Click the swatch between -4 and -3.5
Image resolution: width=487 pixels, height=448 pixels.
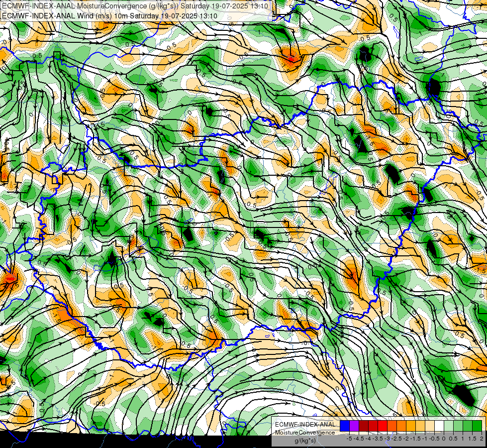point(373,426)
